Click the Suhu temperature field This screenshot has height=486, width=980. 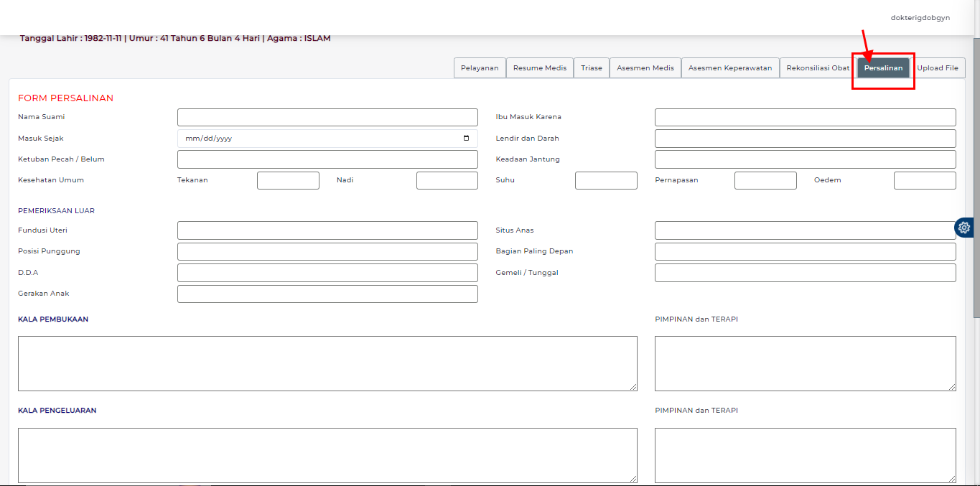click(x=606, y=180)
